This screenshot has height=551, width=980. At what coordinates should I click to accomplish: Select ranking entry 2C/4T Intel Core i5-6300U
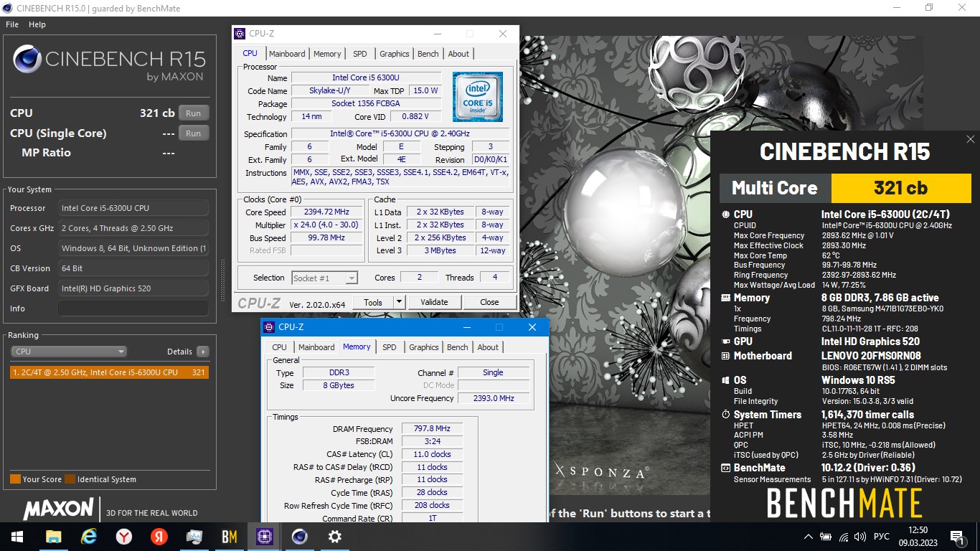click(109, 372)
